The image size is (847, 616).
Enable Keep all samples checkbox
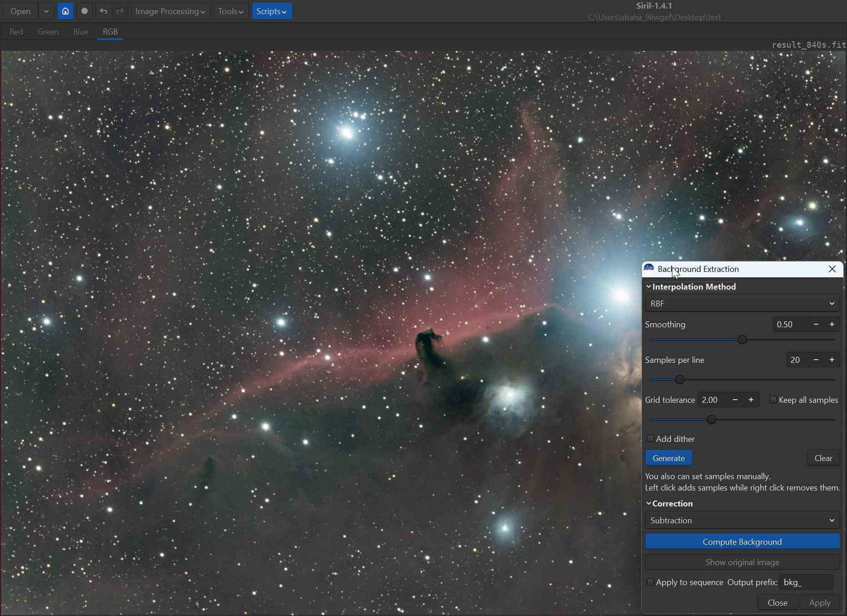pos(773,400)
